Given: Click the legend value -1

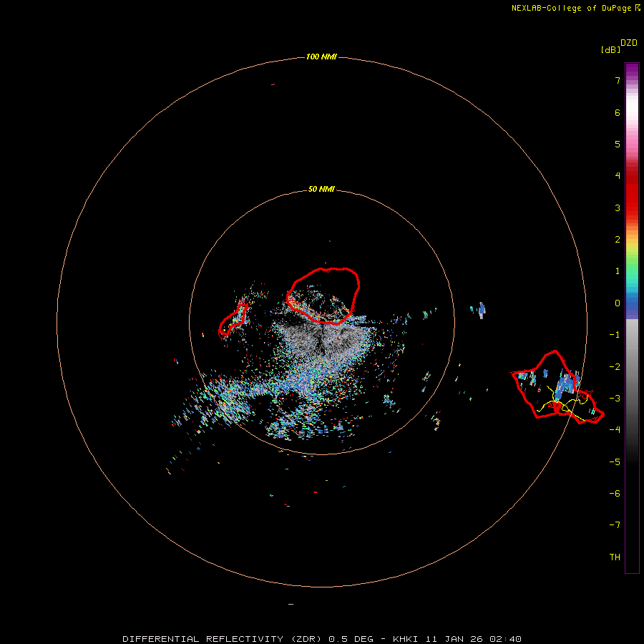Looking at the screenshot, I should point(615,335).
